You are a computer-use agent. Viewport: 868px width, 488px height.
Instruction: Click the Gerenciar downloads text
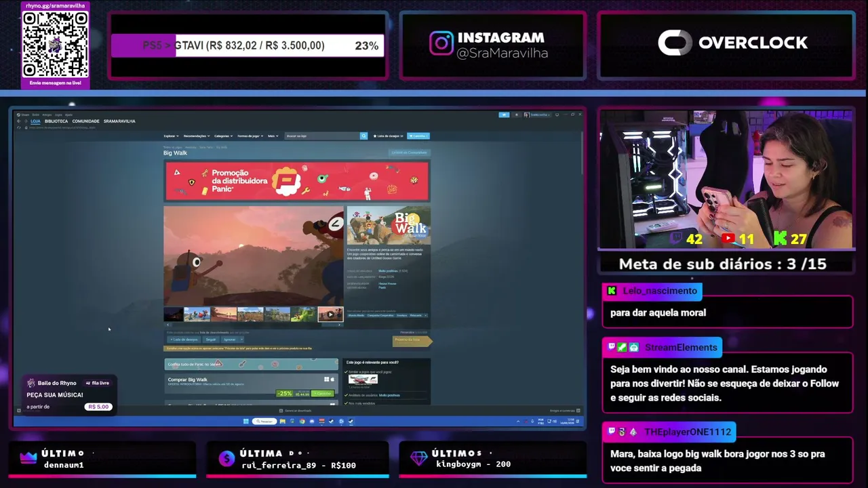[x=298, y=411]
